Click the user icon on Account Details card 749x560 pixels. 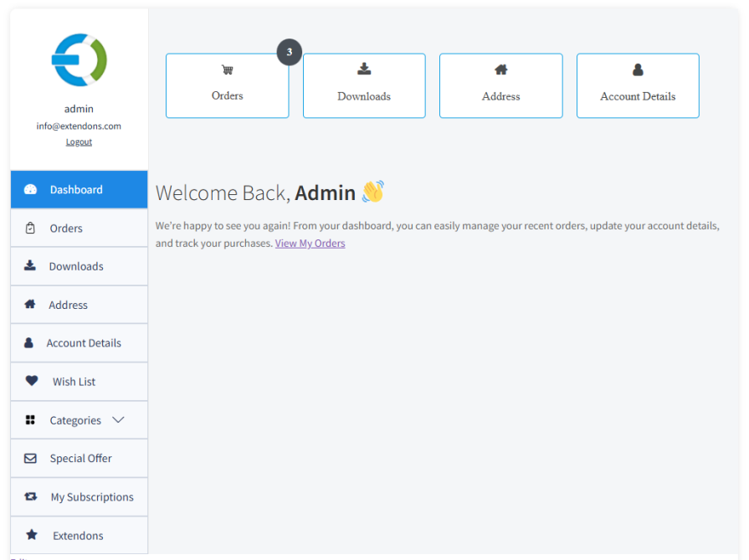tap(638, 70)
